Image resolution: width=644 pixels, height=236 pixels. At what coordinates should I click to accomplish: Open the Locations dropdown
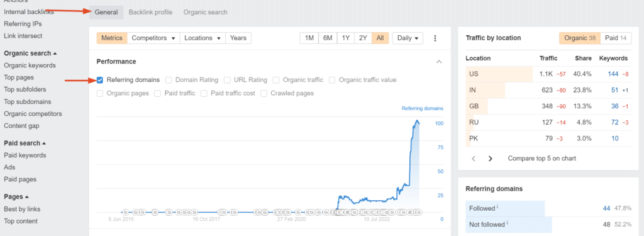(x=203, y=38)
